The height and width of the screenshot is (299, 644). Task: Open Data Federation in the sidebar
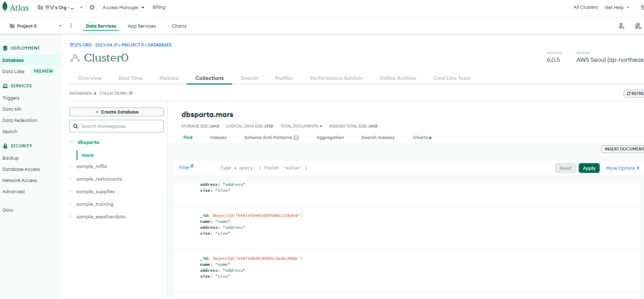pyautogui.click(x=20, y=121)
